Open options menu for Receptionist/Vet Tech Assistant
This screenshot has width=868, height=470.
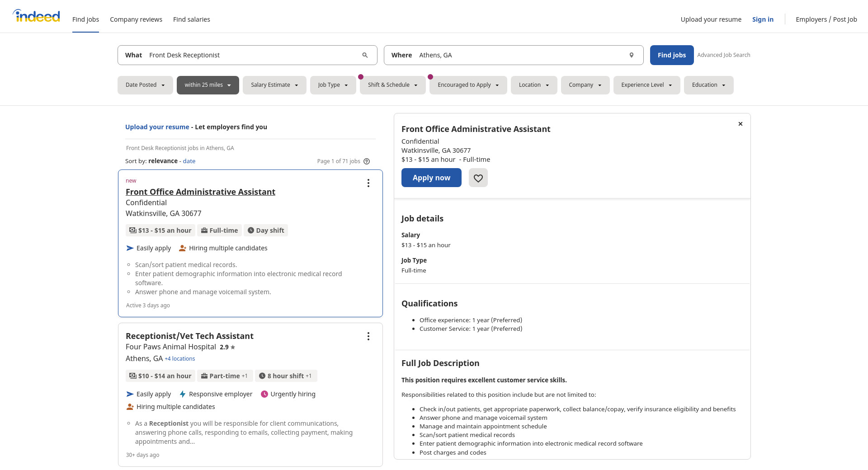coord(368,336)
